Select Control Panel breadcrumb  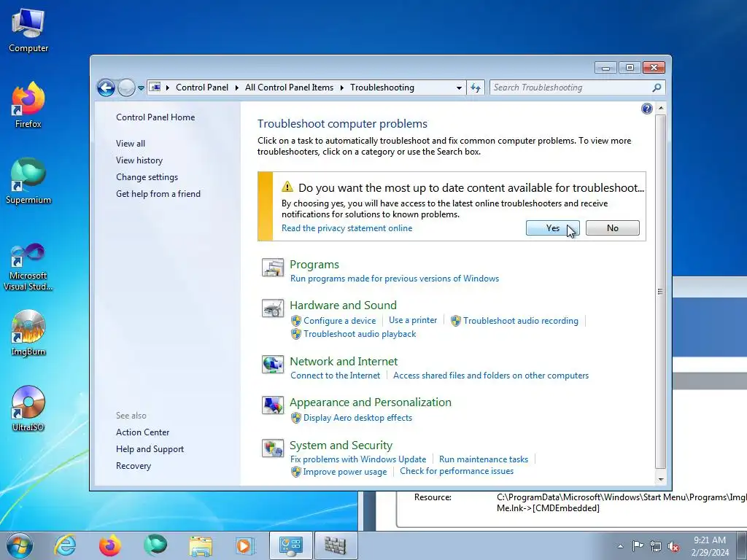(x=202, y=87)
